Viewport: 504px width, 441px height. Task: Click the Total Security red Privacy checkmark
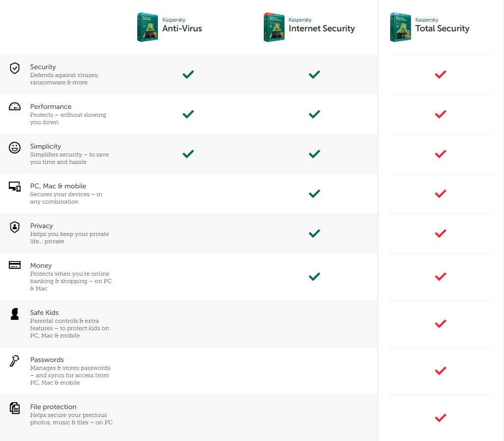440,233
